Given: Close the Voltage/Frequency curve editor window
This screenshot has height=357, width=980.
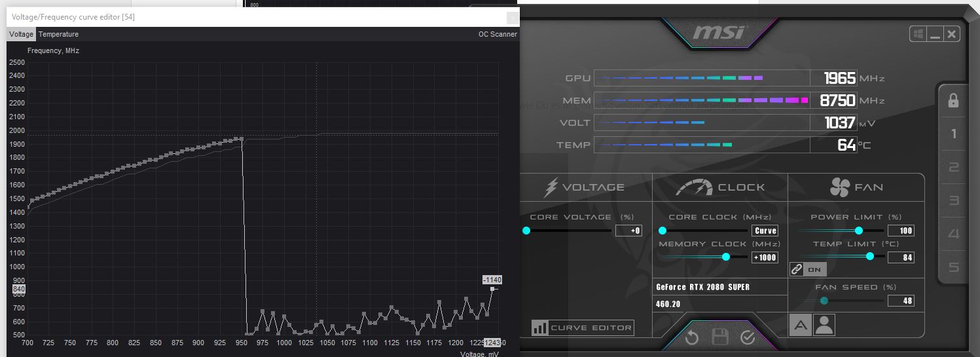Looking at the screenshot, I should click(x=512, y=18).
